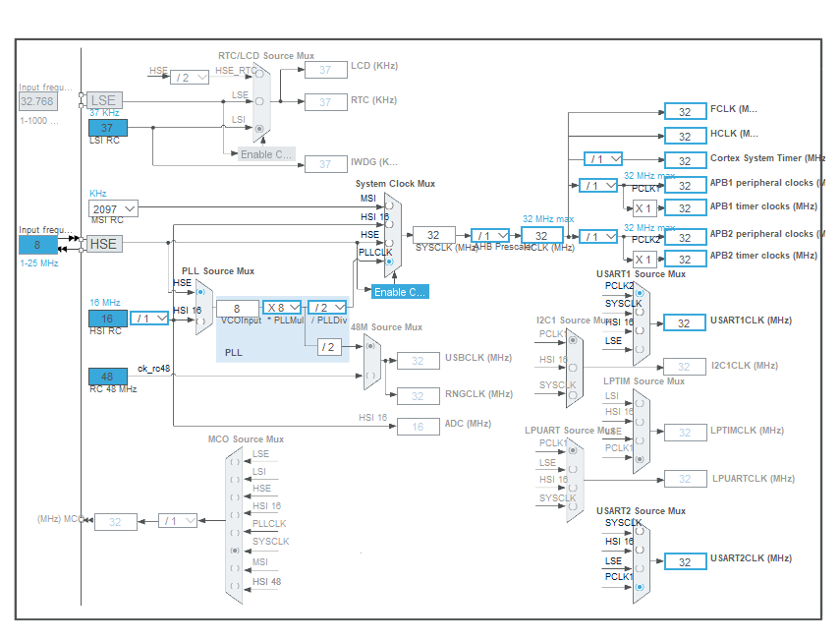Edit the HCLK frequency field

pyautogui.click(x=541, y=236)
